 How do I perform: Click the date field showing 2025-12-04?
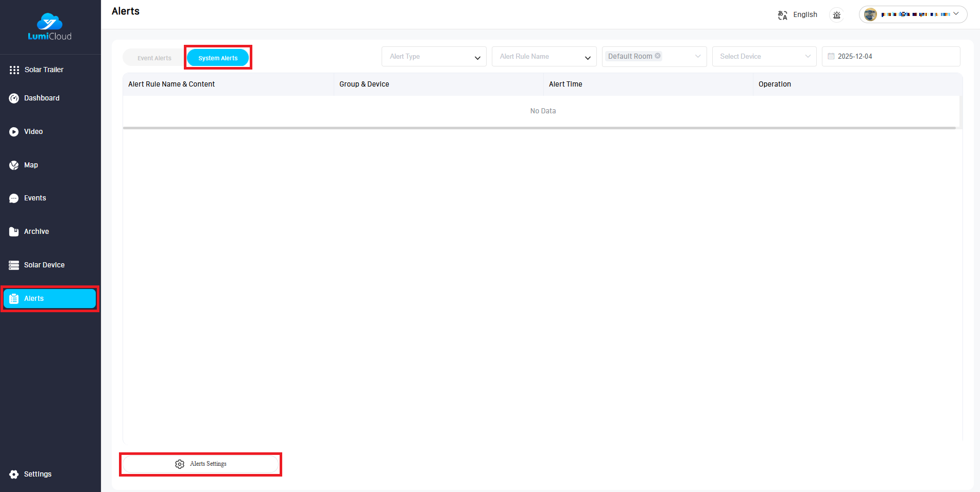(890, 57)
